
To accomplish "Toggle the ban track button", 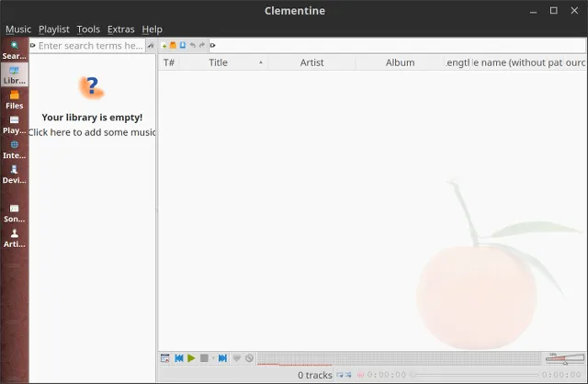I will 249,358.
